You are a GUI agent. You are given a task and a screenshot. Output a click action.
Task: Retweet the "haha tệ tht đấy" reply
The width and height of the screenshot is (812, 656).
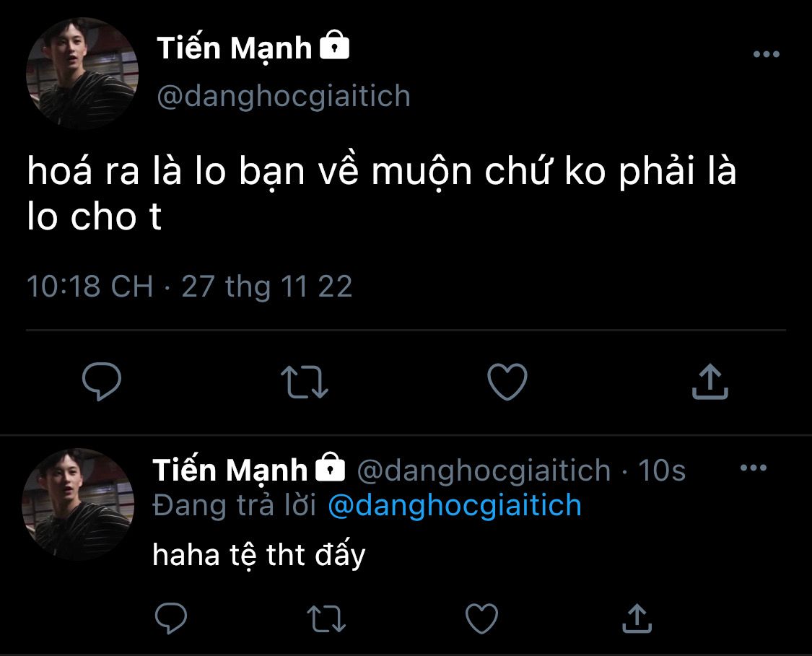(326, 618)
